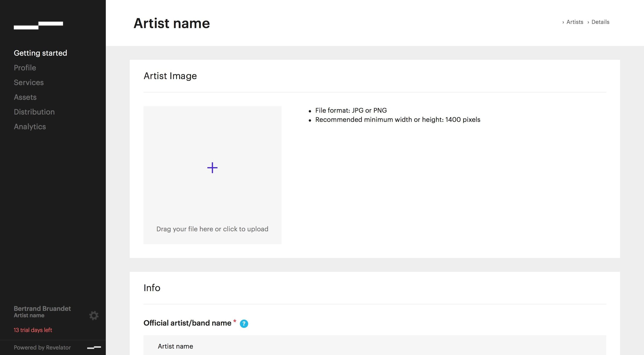Click the drag-and-drop image upload area

tap(213, 175)
